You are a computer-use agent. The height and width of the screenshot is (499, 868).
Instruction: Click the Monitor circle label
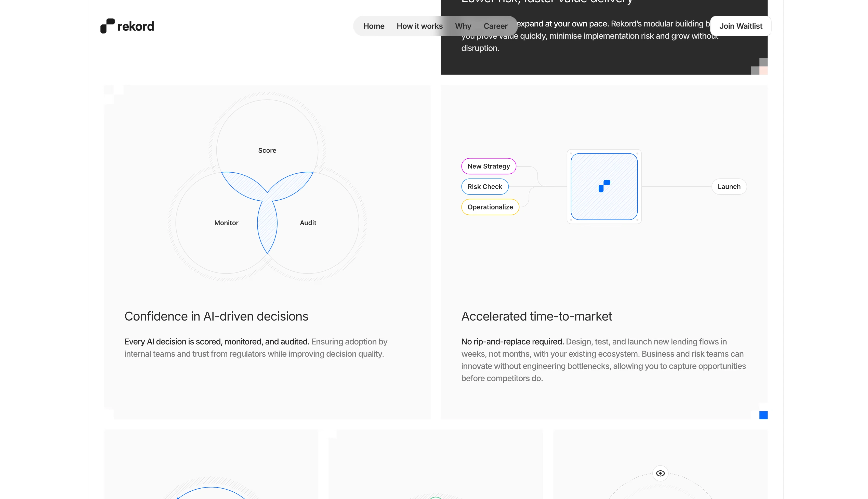tap(226, 223)
